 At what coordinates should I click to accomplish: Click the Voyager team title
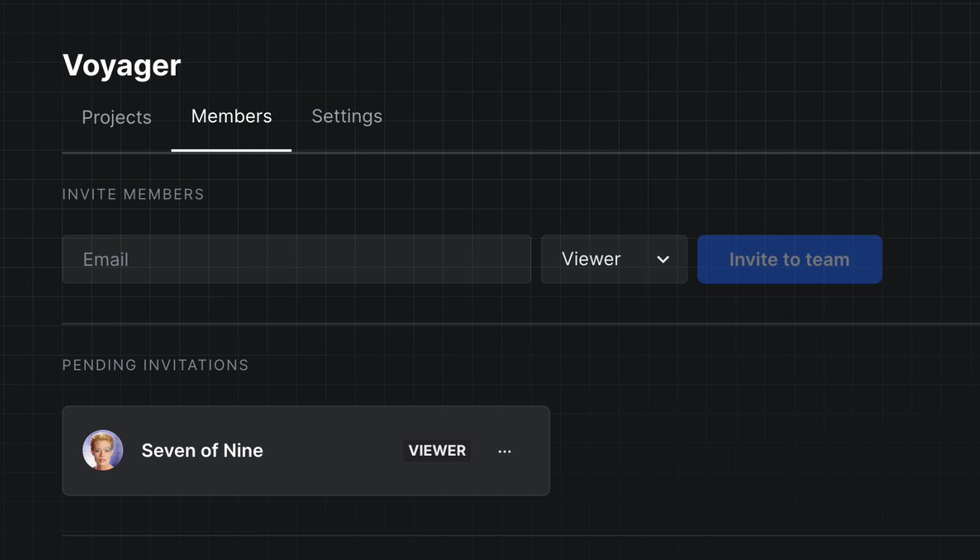click(122, 66)
